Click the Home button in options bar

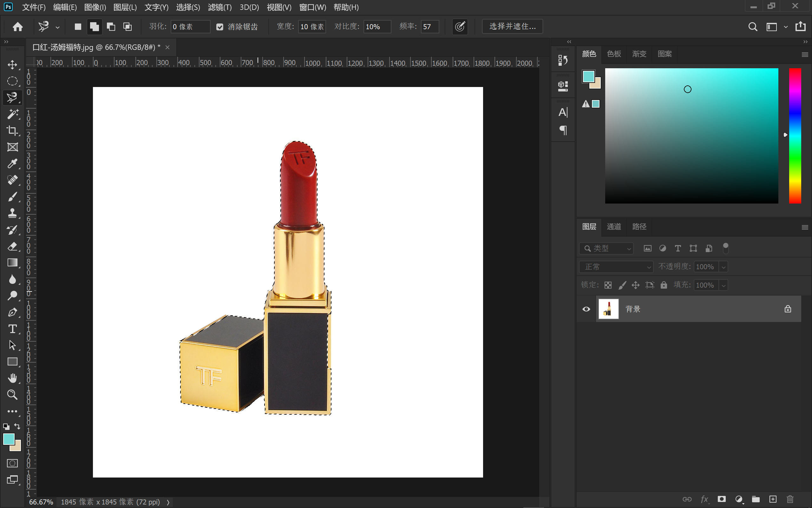(x=18, y=27)
